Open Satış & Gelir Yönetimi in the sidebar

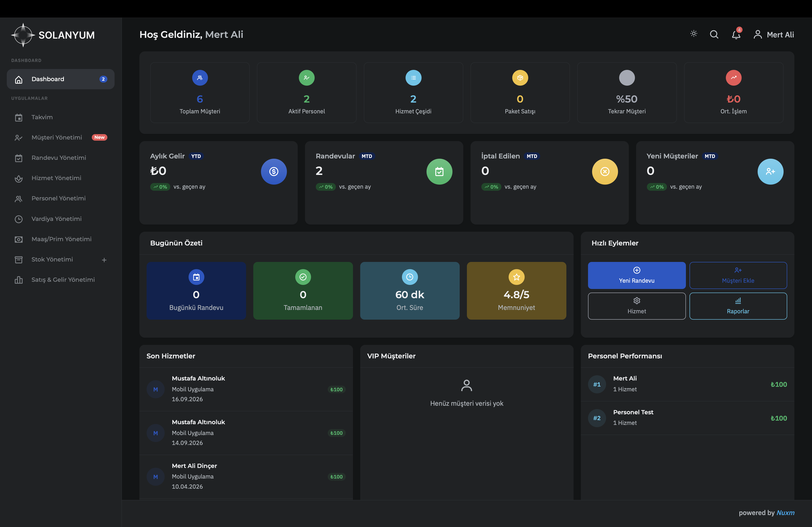point(61,280)
